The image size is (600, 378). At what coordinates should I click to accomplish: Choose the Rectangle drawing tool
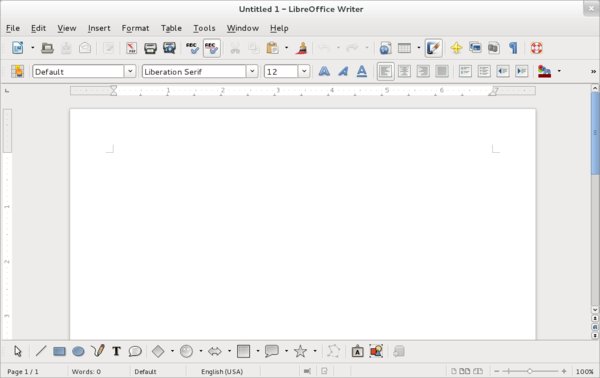[59, 351]
